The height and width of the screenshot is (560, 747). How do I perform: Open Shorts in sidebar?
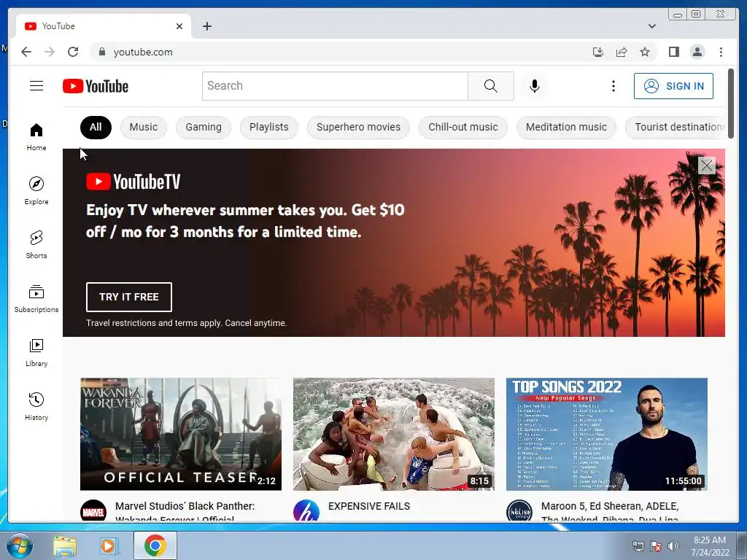click(x=36, y=245)
